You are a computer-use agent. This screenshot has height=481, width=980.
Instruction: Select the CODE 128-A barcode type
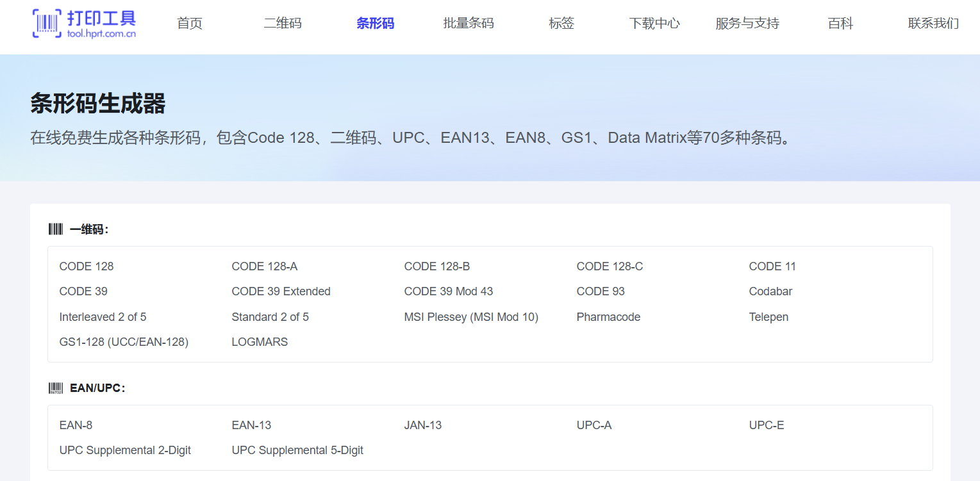click(265, 266)
